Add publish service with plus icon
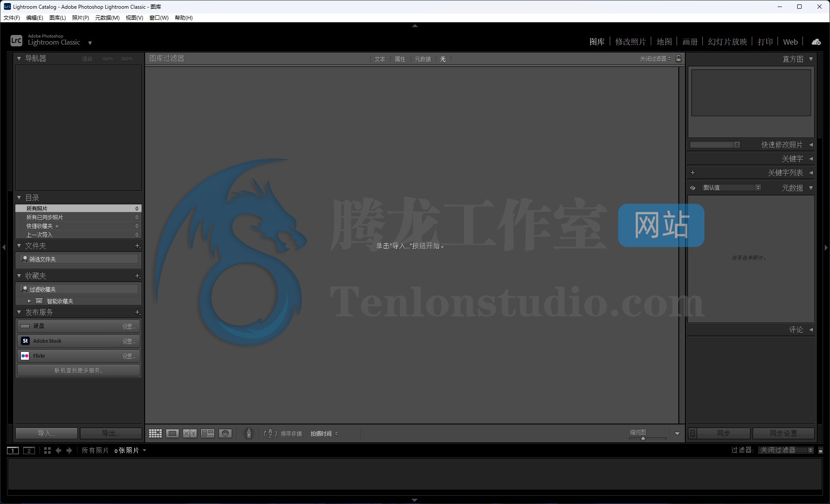Image resolution: width=830 pixels, height=504 pixels. (137, 313)
